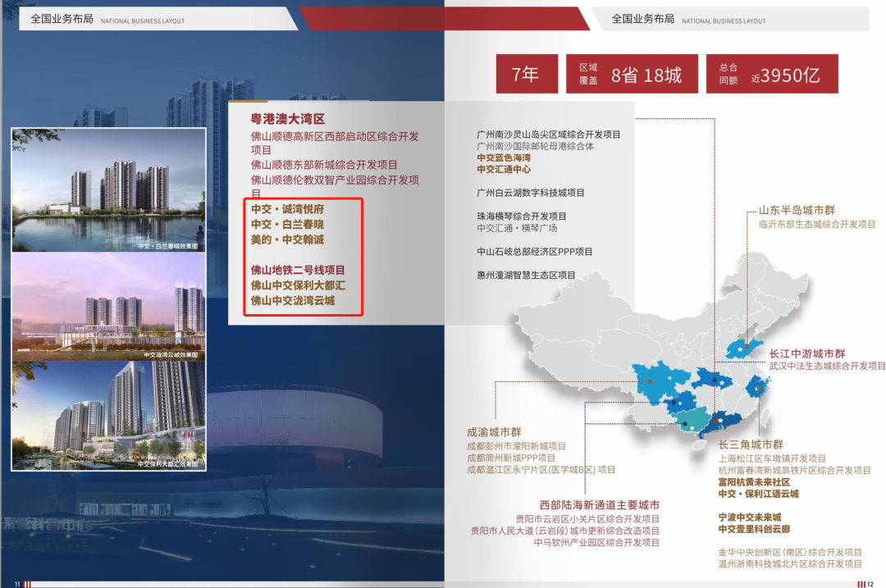886x588 pixels.
Task: Select '佛山顺德伦教双智产业园综合开发项目'
Action: coord(335,186)
